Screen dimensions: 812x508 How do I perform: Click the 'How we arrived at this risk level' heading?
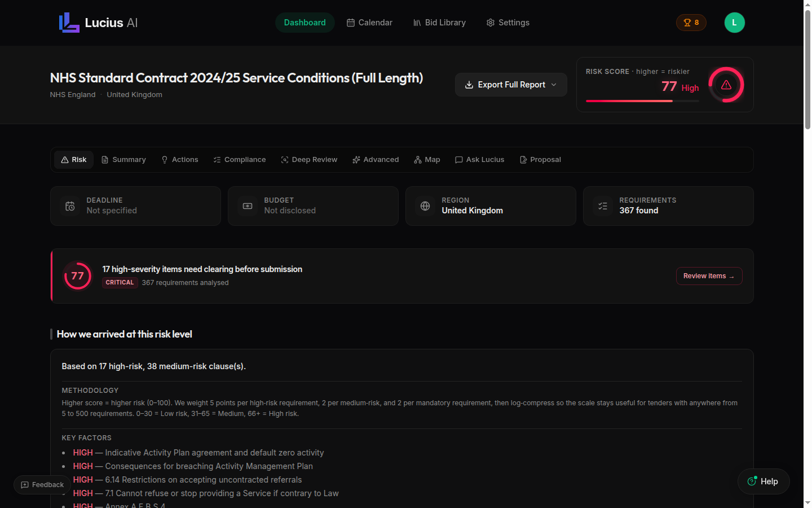click(124, 334)
